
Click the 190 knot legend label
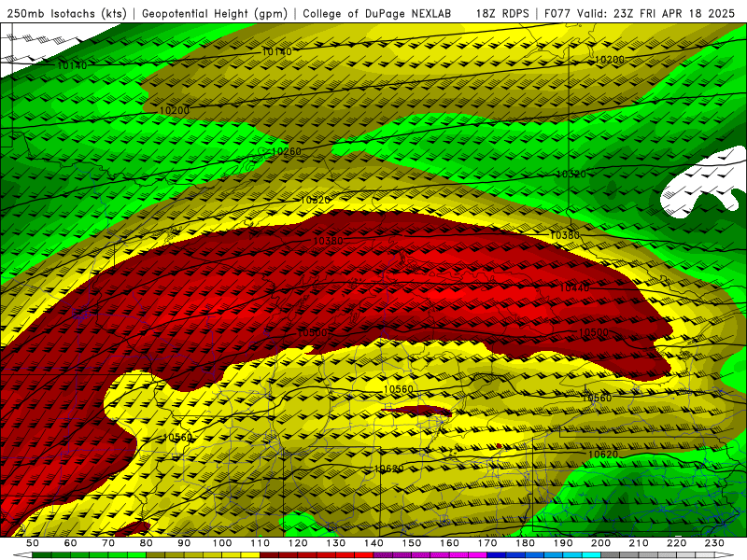(563, 543)
